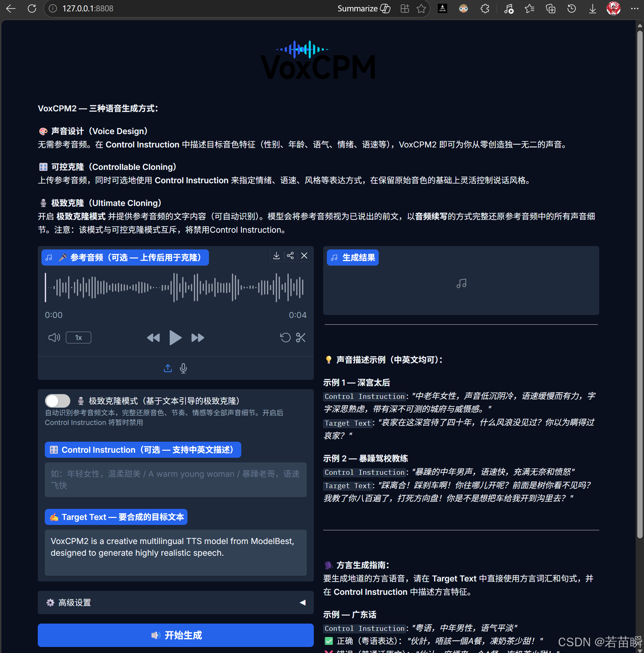Enable the 极致克隆模式 toggle switch
This screenshot has height=653, width=644.
pyautogui.click(x=58, y=401)
